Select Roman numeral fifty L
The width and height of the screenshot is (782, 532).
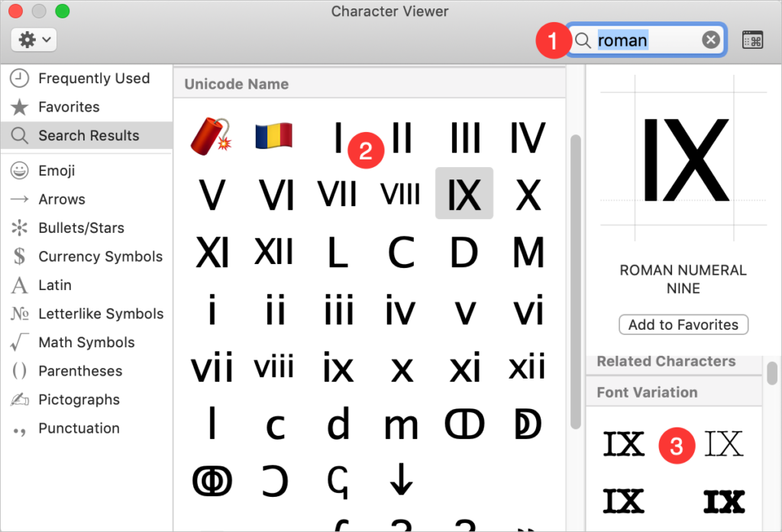(x=338, y=253)
